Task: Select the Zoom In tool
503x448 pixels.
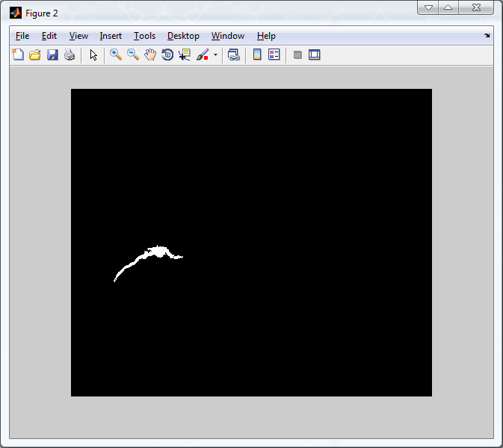Action: click(x=116, y=55)
